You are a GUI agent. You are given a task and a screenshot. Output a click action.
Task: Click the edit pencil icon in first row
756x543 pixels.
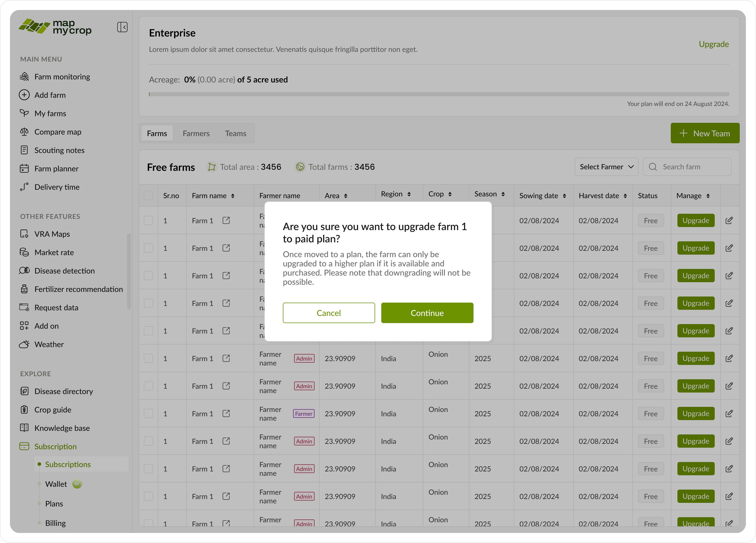pos(729,221)
